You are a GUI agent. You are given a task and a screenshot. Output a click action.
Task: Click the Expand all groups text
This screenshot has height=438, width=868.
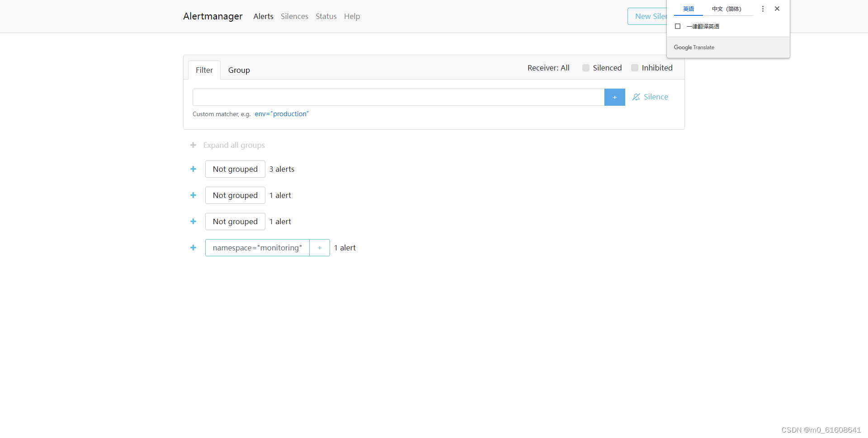pyautogui.click(x=234, y=145)
